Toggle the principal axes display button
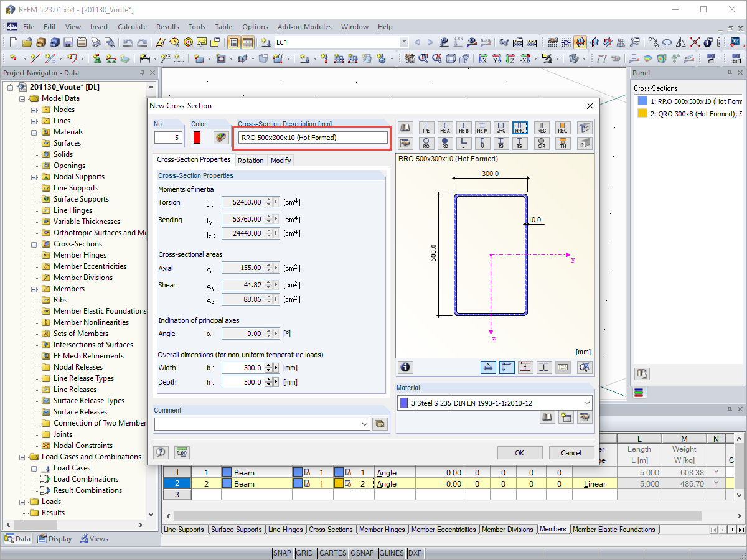This screenshot has height=560, width=747. click(x=507, y=367)
